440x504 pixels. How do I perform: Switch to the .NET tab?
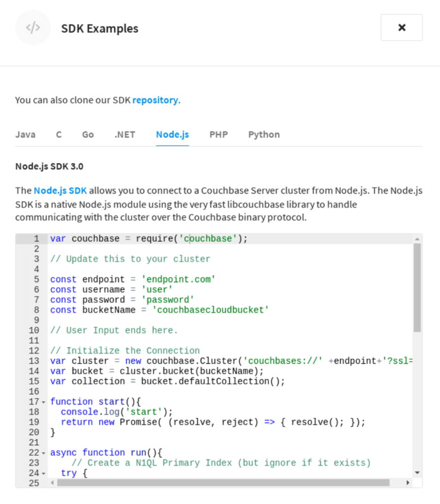pos(125,134)
